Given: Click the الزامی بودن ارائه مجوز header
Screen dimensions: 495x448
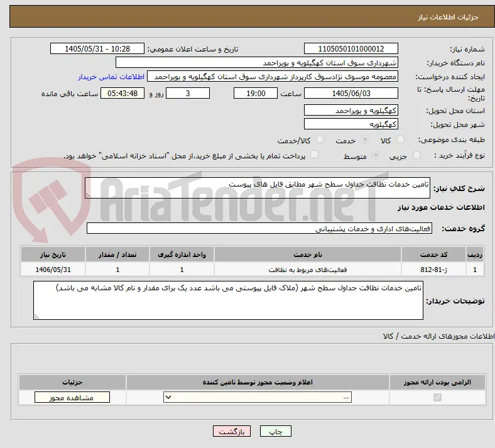Looking at the screenshot, I should click(437, 382).
